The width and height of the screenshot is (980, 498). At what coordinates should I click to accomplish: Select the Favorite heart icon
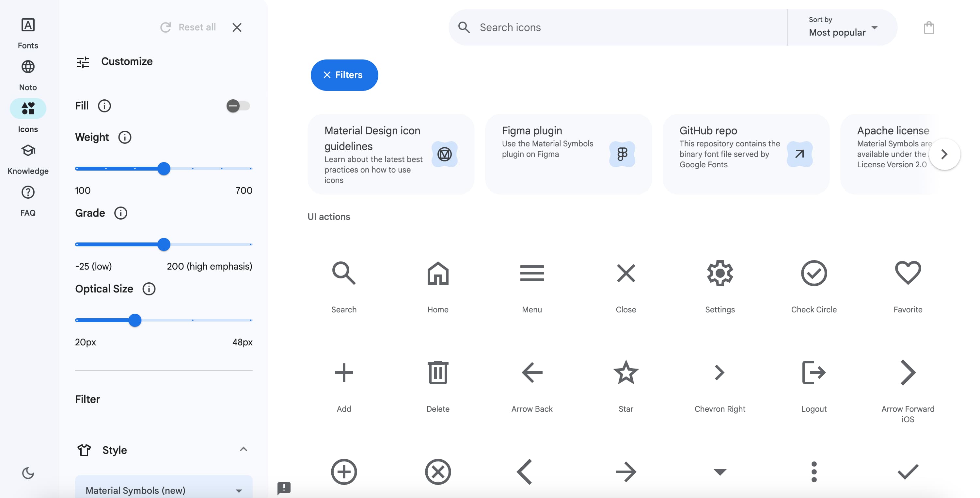907,273
